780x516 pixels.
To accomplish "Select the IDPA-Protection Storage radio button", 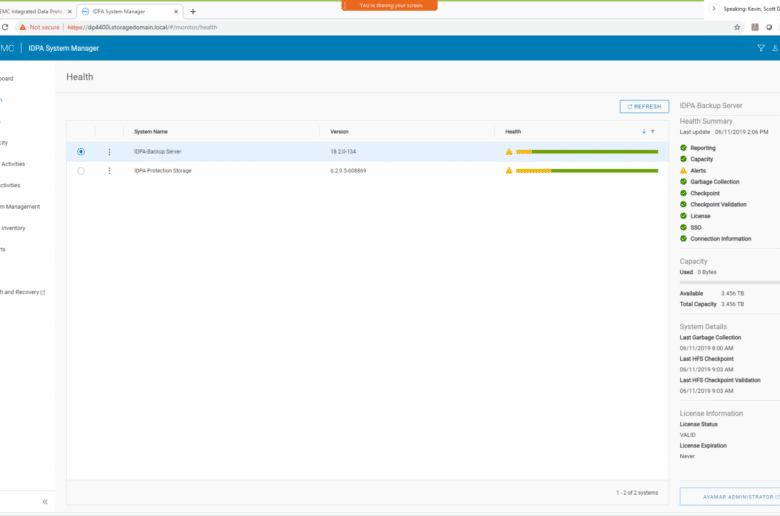I will 81,171.
